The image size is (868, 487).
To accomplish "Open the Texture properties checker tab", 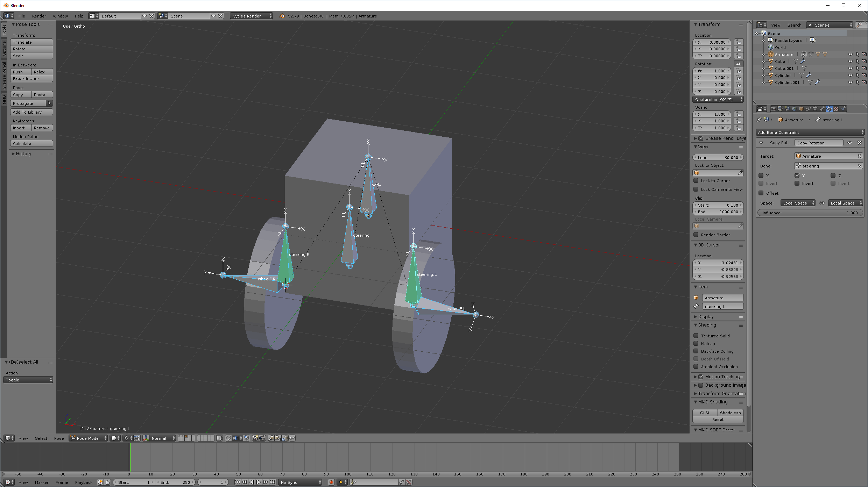I will click(x=836, y=109).
